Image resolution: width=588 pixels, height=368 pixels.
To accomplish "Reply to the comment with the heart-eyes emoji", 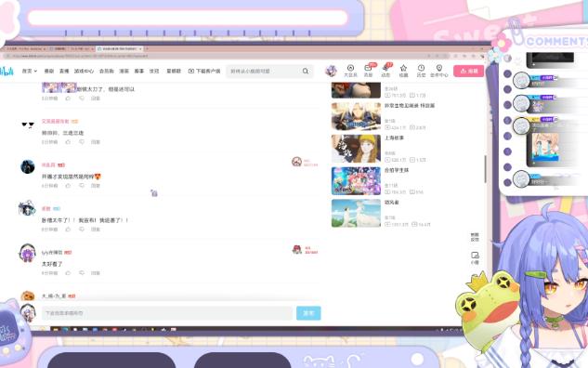I will [96, 186].
